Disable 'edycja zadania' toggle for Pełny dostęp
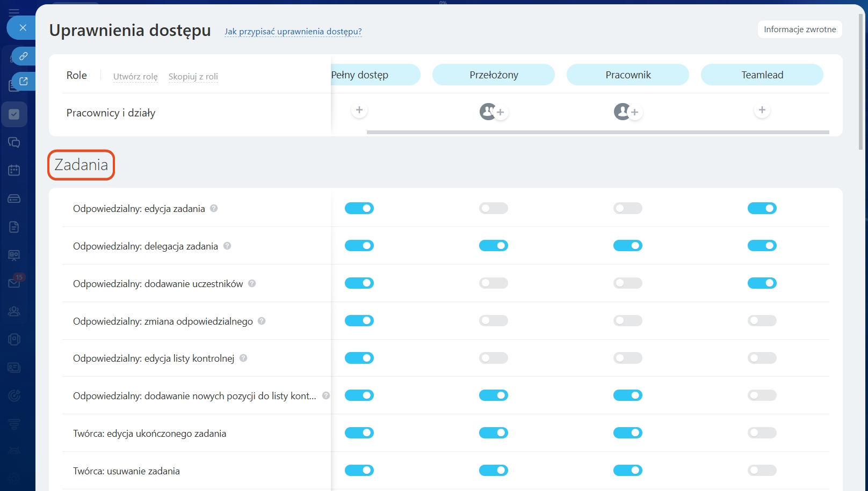 click(x=359, y=208)
